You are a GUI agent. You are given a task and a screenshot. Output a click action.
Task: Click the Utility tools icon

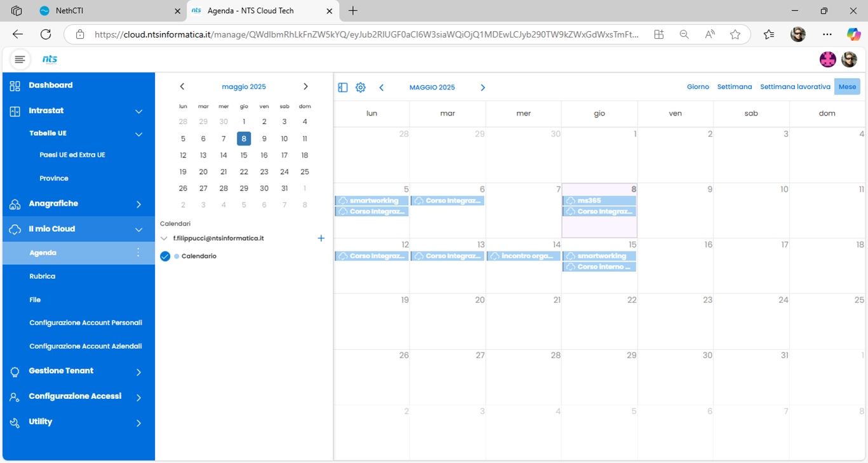[15, 422]
